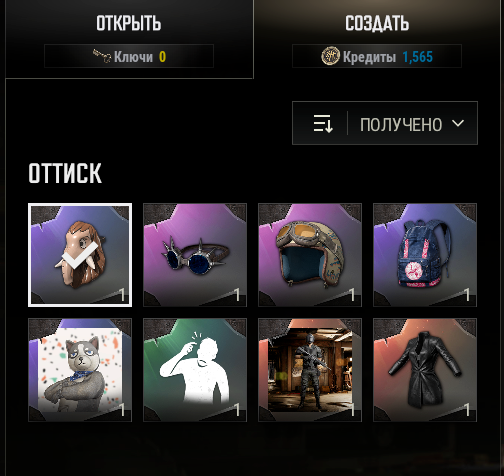The width and height of the screenshot is (504, 476).
Task: Expand the ПОЛУЧЕНО sort dropdown
Action: (x=385, y=123)
